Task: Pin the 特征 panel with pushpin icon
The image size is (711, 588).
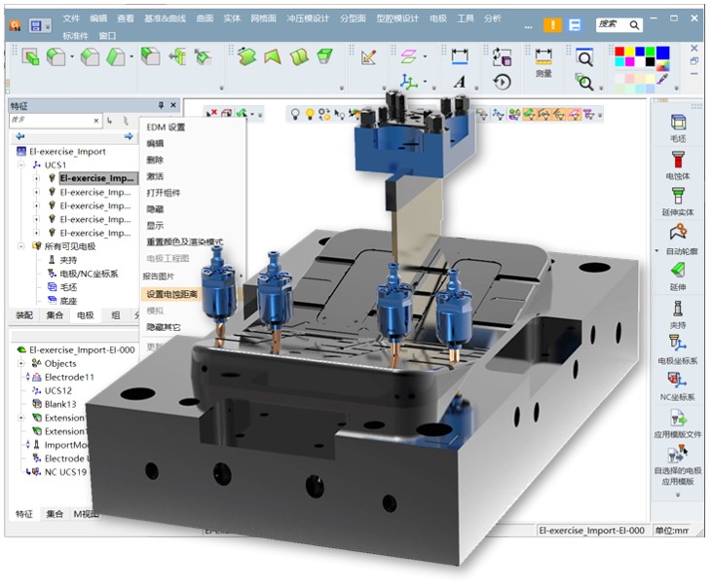Action: pos(161,105)
